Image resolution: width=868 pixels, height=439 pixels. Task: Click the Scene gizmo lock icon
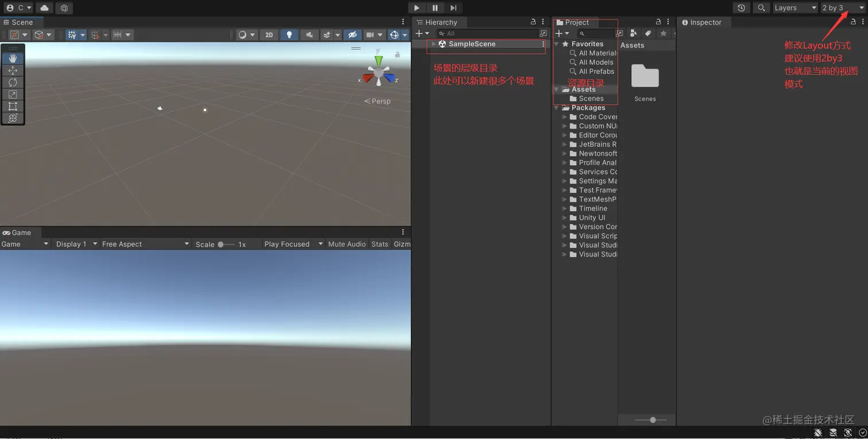[x=397, y=55]
